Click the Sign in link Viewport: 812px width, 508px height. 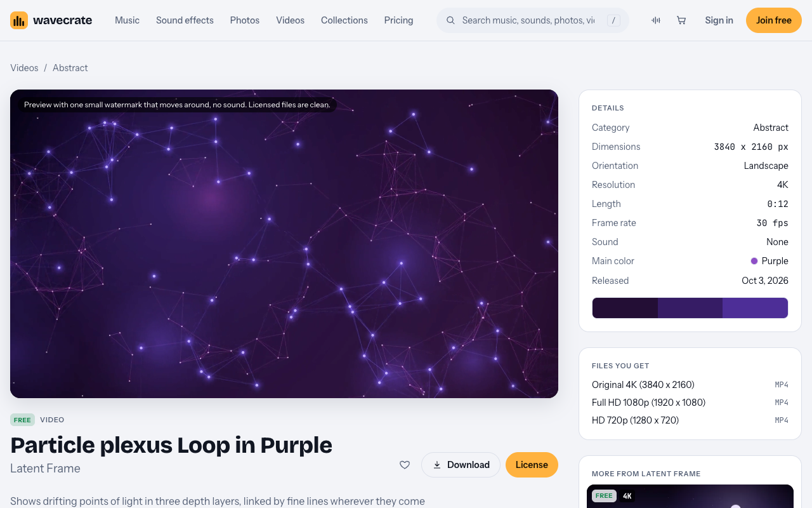719,20
